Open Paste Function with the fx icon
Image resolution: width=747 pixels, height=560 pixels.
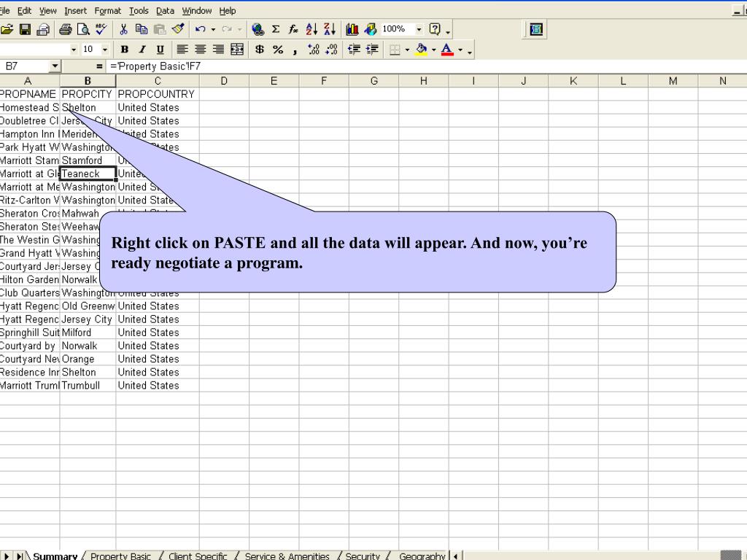pyautogui.click(x=293, y=29)
